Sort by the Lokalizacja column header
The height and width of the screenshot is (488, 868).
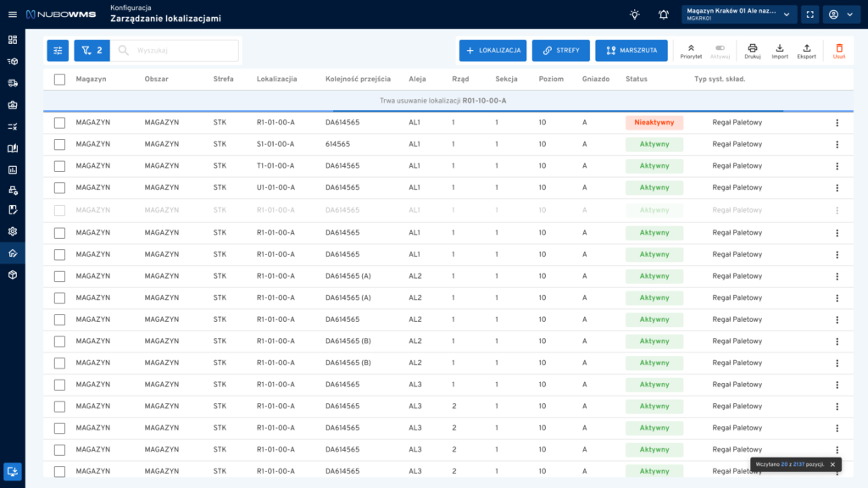tap(276, 79)
